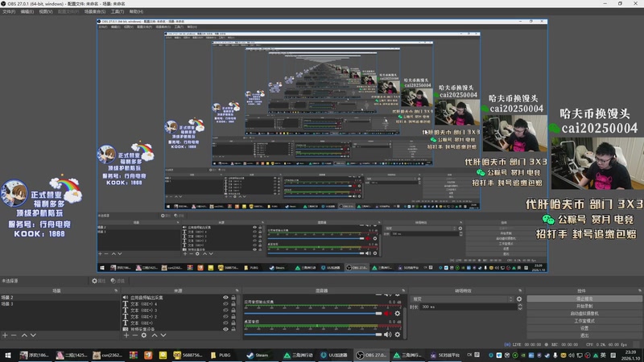This screenshot has width=644, height=362.
Task: Toggle lock on 文本 (GDI+) 4 source
Action: point(233,304)
